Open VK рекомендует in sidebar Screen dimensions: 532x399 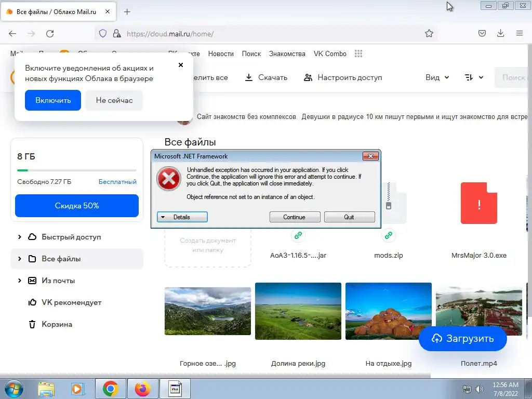click(72, 302)
